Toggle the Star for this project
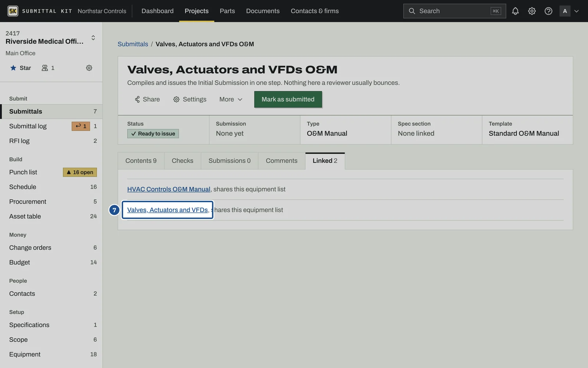The height and width of the screenshot is (368, 588). pyautogui.click(x=21, y=68)
